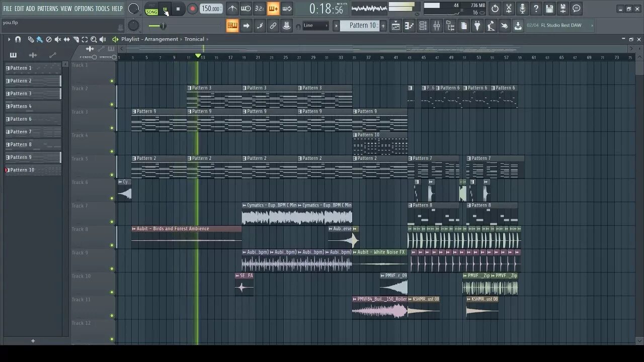Toggle typing keyboard to piano icon

point(232,26)
